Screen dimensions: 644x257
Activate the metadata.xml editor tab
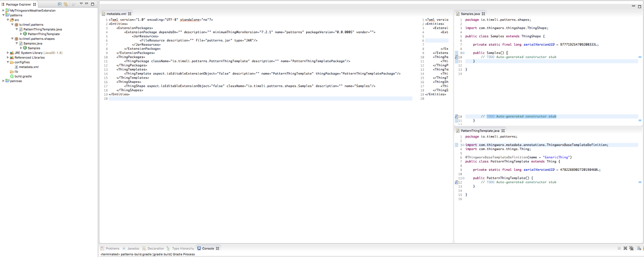pos(116,14)
